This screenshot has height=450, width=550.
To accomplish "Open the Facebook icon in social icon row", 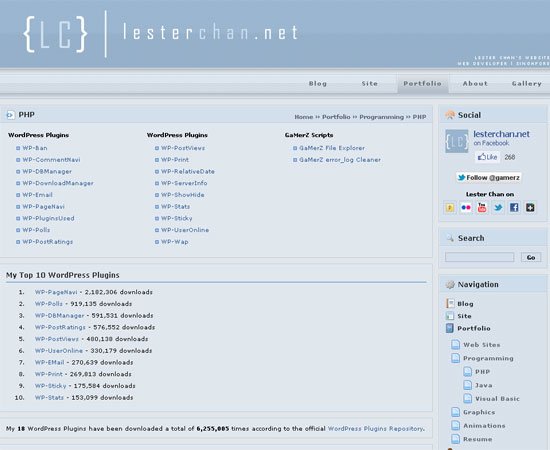I will 514,208.
